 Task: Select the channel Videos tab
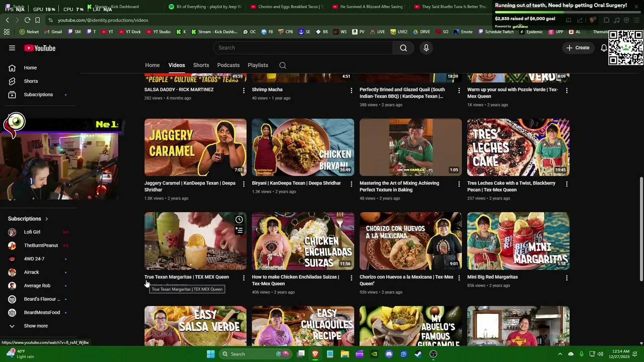click(x=177, y=65)
